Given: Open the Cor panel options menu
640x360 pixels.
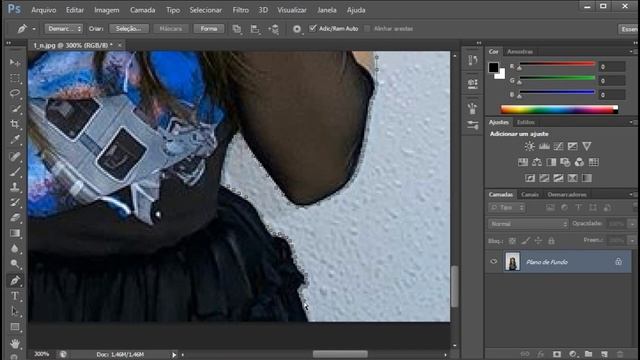Looking at the screenshot, I should pyautogui.click(x=632, y=51).
